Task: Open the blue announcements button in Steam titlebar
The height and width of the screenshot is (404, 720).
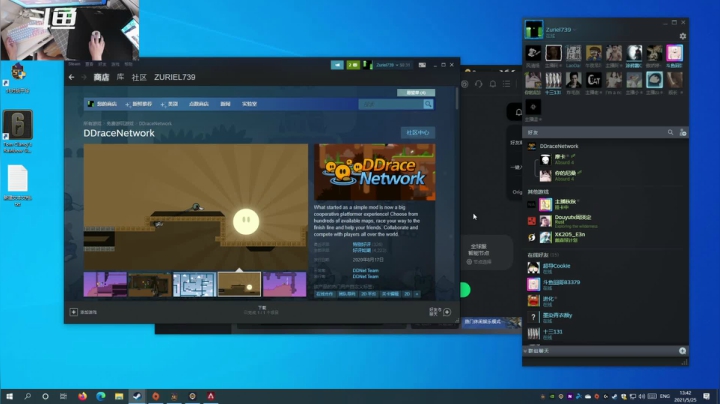Action: (x=337, y=65)
